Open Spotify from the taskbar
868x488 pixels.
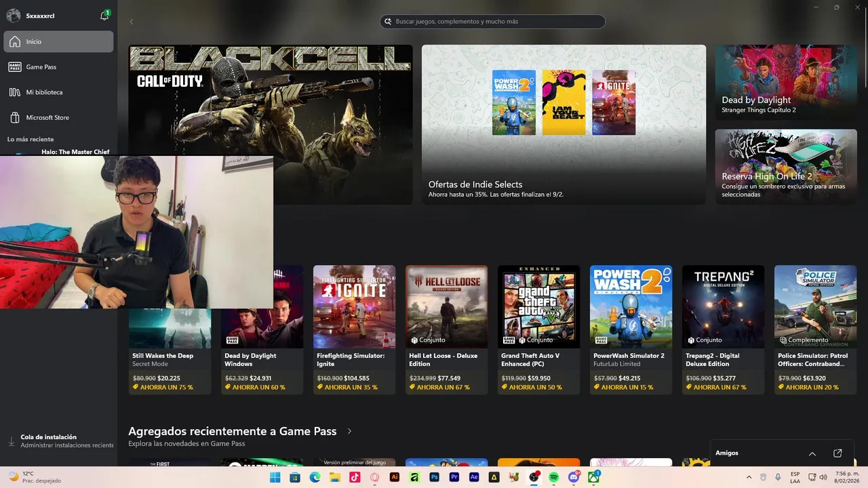(554, 477)
